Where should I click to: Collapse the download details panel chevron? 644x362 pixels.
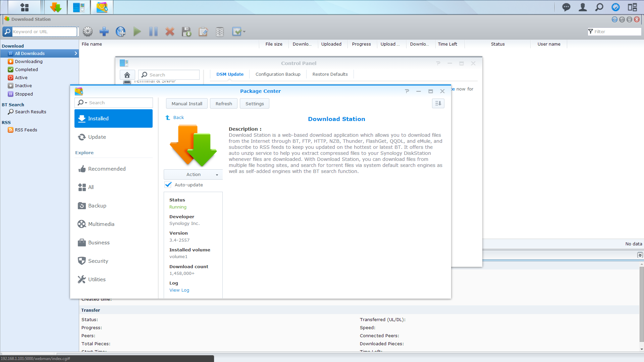(x=640, y=255)
